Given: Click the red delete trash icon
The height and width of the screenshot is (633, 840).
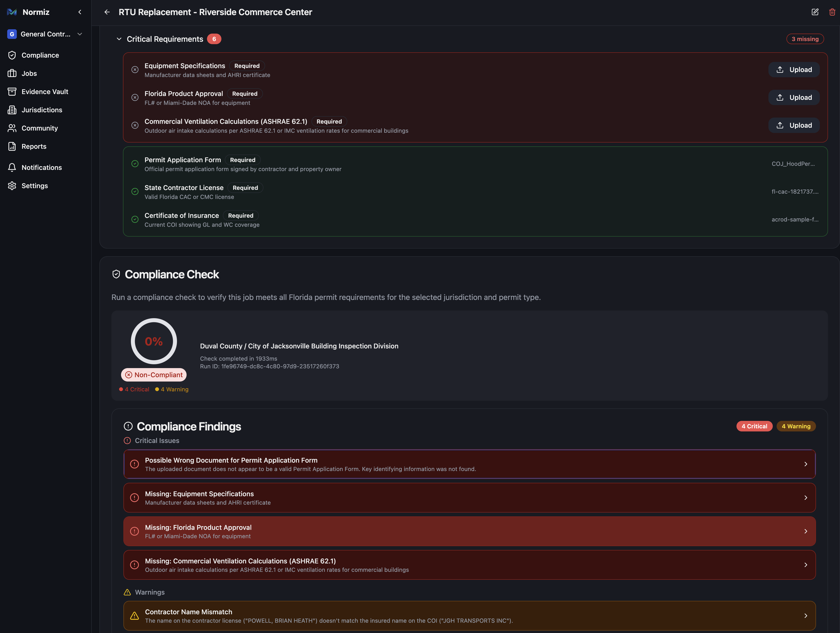Looking at the screenshot, I should (x=832, y=12).
